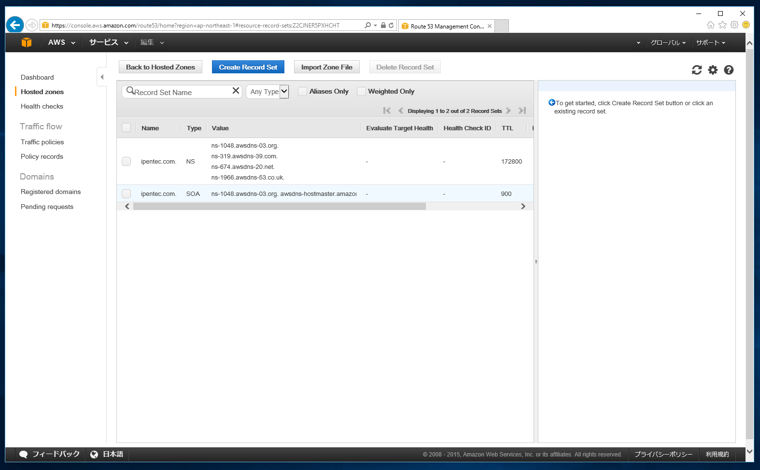Click the ns-319.awsdns-39.com value
The width and height of the screenshot is (760, 470).
pyautogui.click(x=244, y=156)
